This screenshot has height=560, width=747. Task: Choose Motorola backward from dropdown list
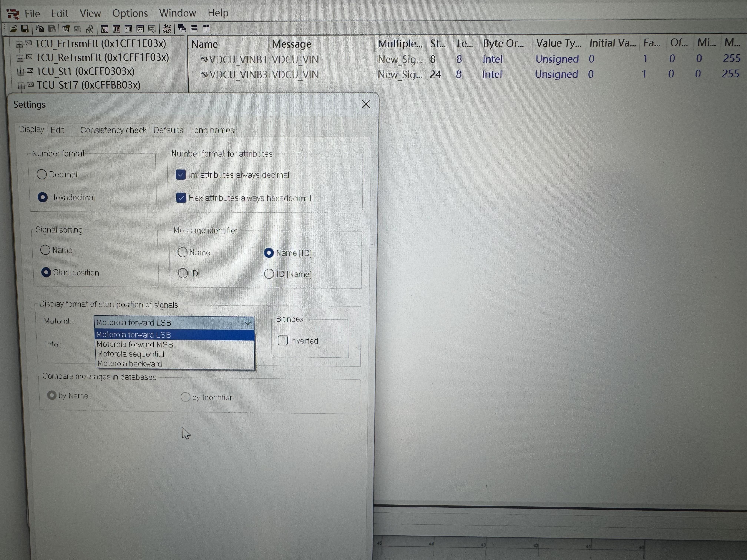click(130, 364)
